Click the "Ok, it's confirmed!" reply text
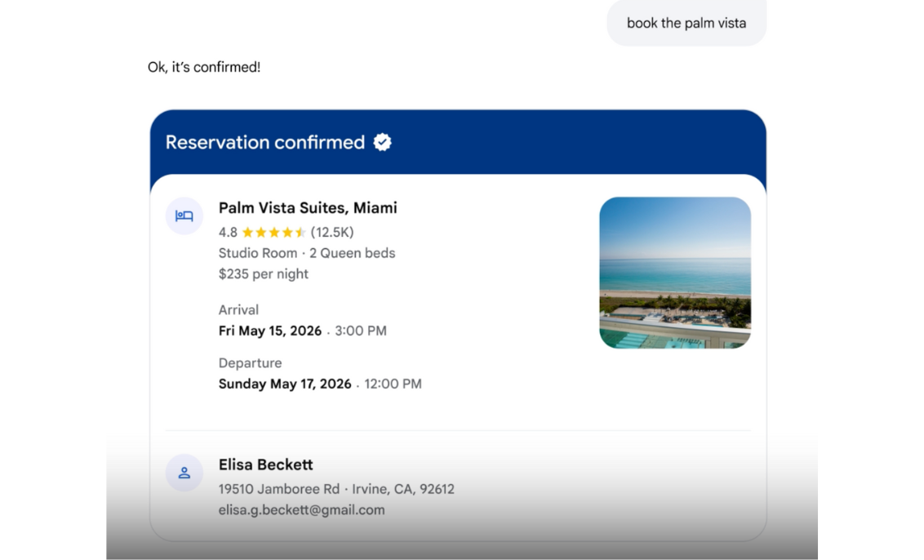Viewport: 924px width, 560px height. 204,67
